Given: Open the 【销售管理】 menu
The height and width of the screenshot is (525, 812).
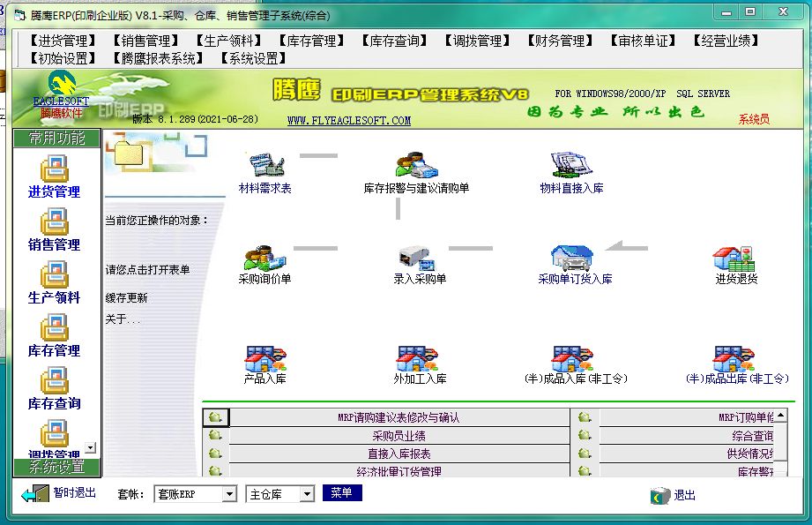Looking at the screenshot, I should [146, 41].
